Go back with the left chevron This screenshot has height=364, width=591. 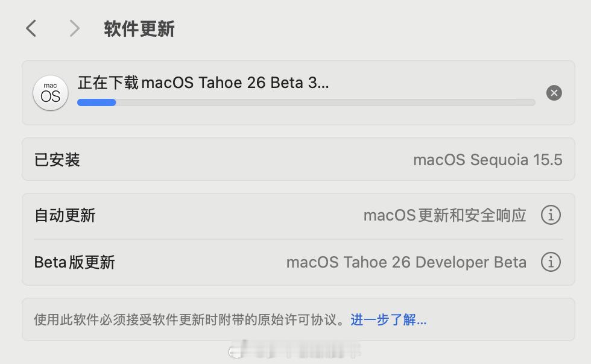click(31, 28)
